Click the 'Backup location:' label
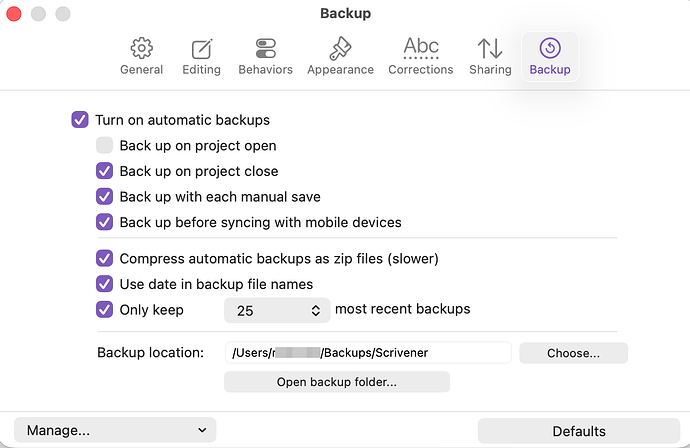 (150, 353)
